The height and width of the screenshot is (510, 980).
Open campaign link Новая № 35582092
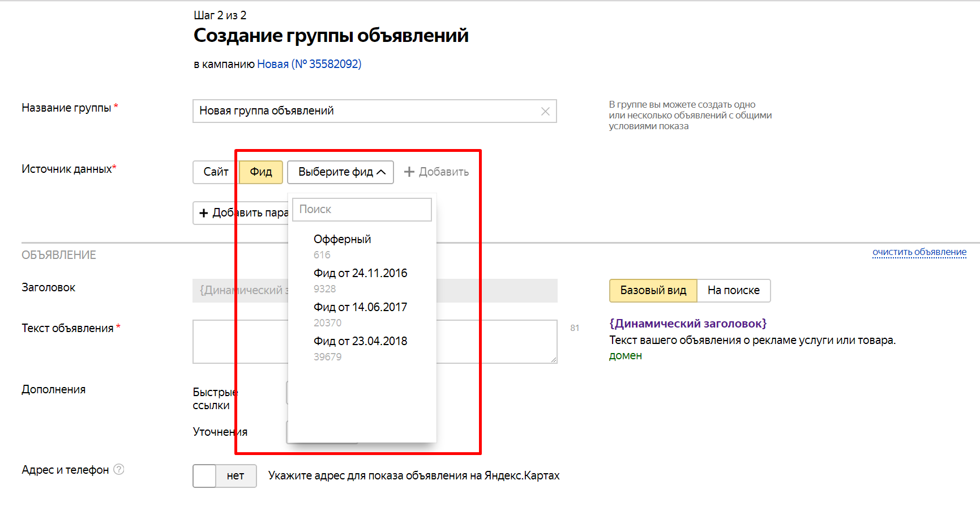click(x=309, y=64)
